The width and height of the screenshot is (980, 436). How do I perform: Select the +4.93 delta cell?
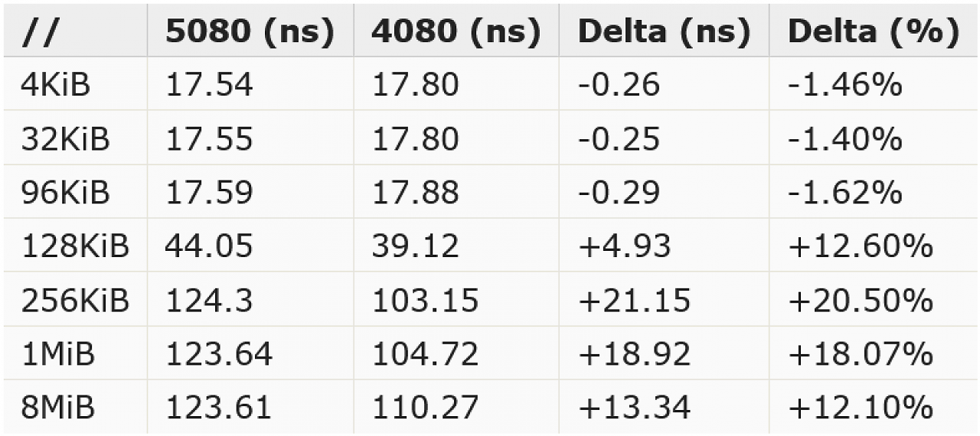coord(624,246)
